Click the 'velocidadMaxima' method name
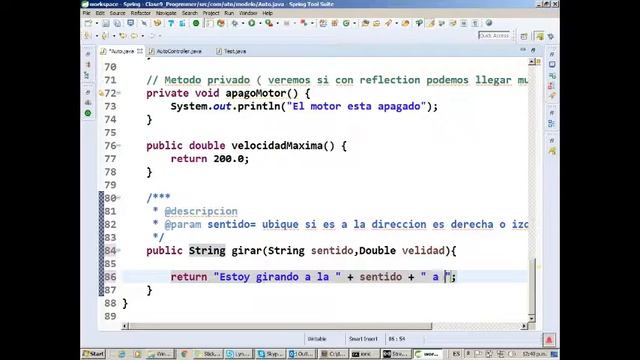This screenshot has width=640, height=360. pos(277,145)
